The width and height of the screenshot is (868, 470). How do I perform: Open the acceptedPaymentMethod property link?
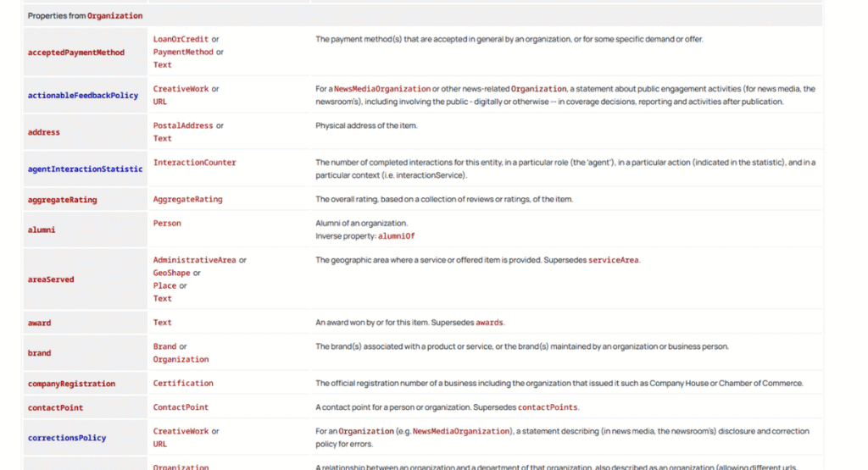coord(76,53)
